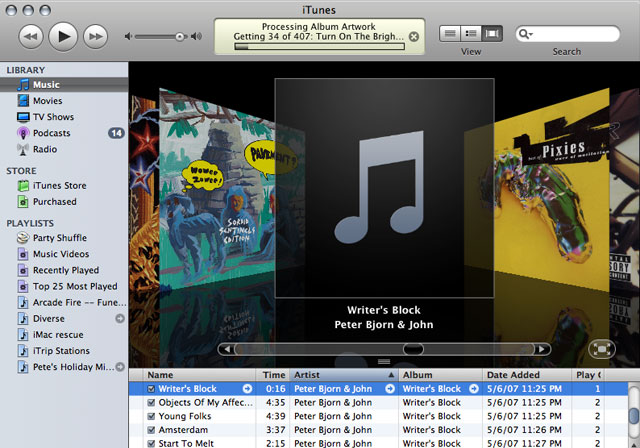Click the artwork processing progress bar
The height and width of the screenshot is (448, 640).
(x=320, y=47)
